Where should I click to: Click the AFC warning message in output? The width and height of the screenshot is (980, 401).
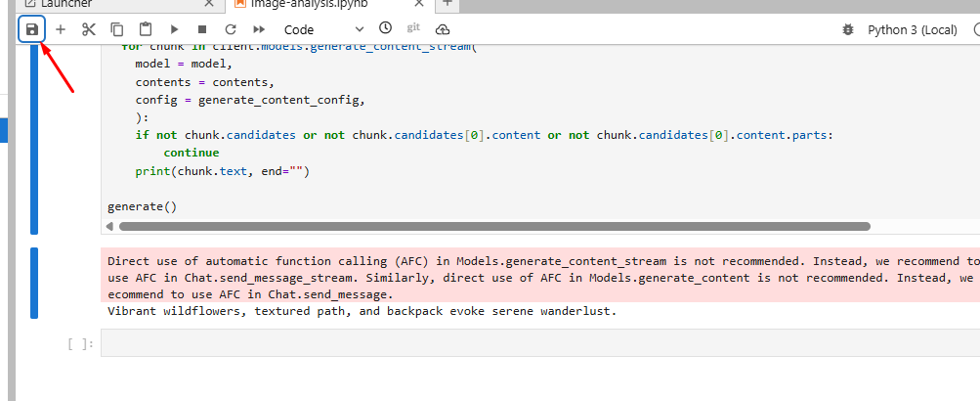[x=540, y=277]
